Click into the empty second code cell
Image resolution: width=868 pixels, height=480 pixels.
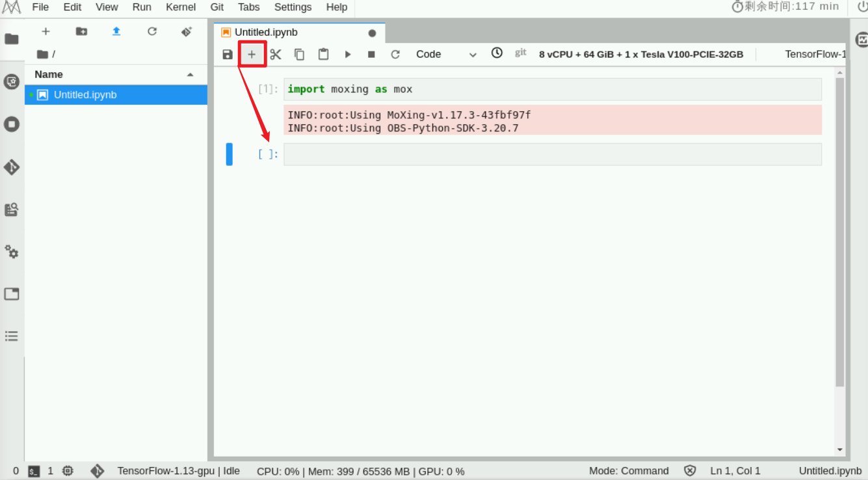(x=553, y=154)
